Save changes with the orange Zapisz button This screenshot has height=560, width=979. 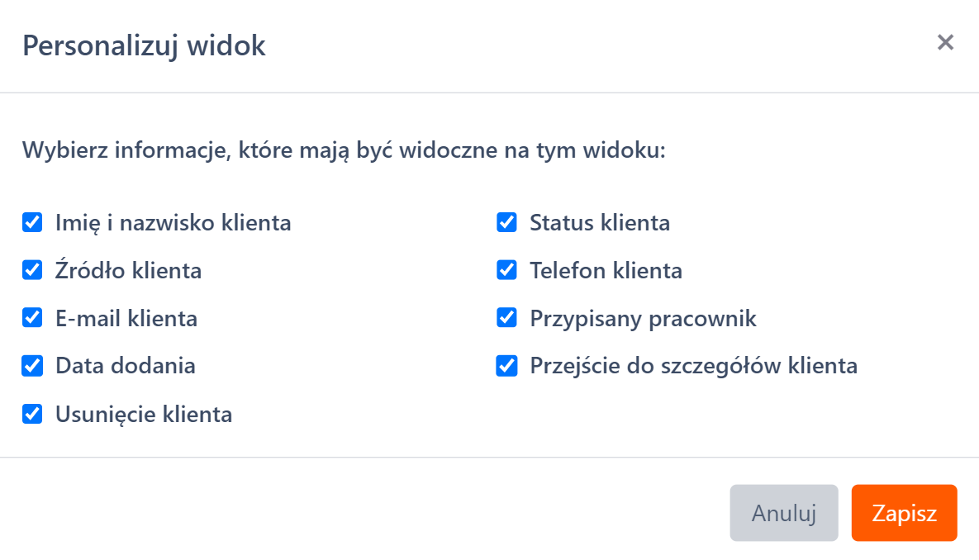coord(904,513)
